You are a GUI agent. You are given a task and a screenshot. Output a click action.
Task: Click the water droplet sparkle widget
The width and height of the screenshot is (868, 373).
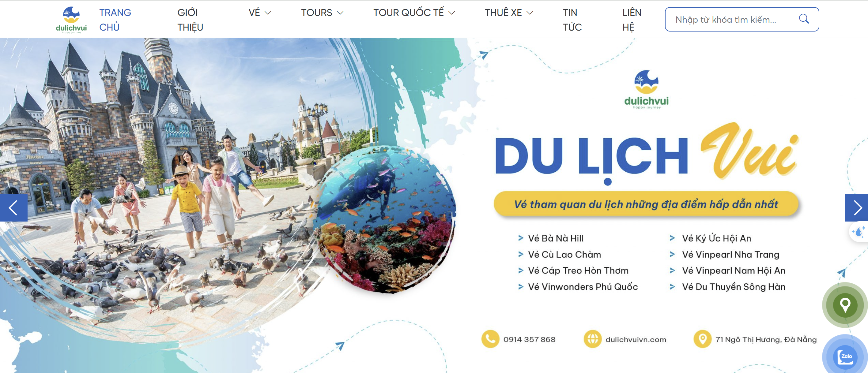point(859,232)
